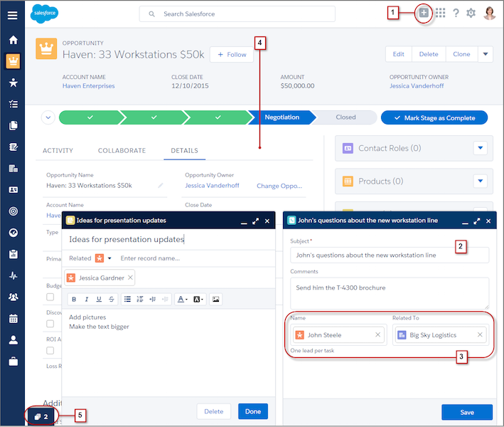Open Accounts building icon in sidebar
The height and width of the screenshot is (427, 504).
[x=14, y=168]
